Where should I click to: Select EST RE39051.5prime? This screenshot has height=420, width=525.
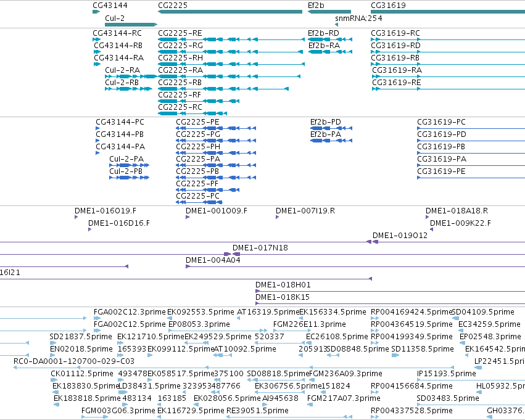[x=289, y=418]
